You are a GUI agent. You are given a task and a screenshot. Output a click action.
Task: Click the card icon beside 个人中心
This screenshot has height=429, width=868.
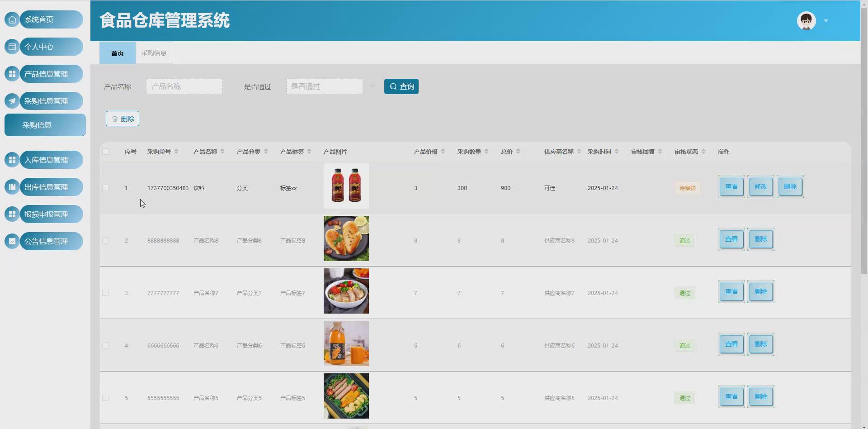tap(12, 47)
